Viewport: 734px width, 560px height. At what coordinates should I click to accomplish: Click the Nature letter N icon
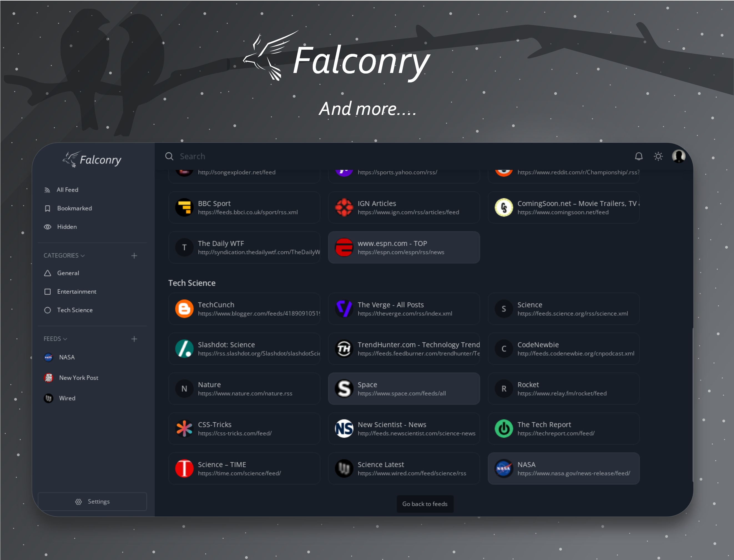184,389
